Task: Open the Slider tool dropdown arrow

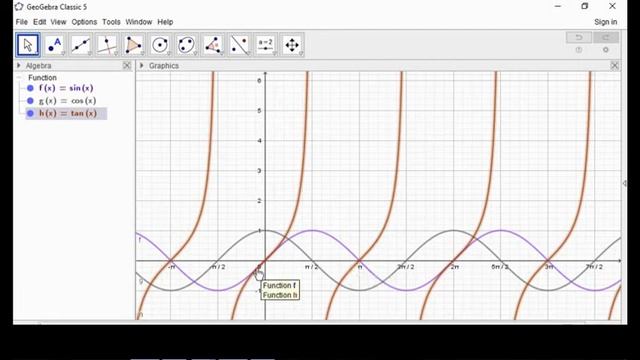Action: (x=275, y=53)
